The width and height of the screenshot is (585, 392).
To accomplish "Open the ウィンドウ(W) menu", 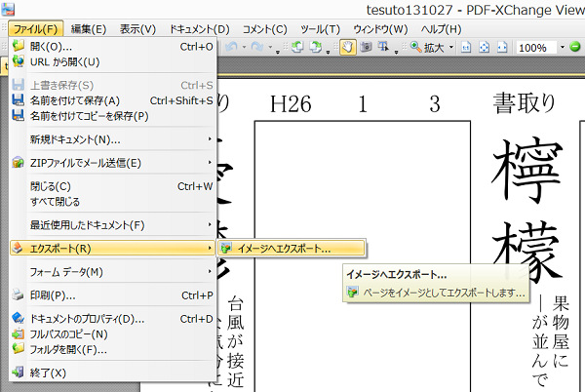I will click(x=380, y=28).
